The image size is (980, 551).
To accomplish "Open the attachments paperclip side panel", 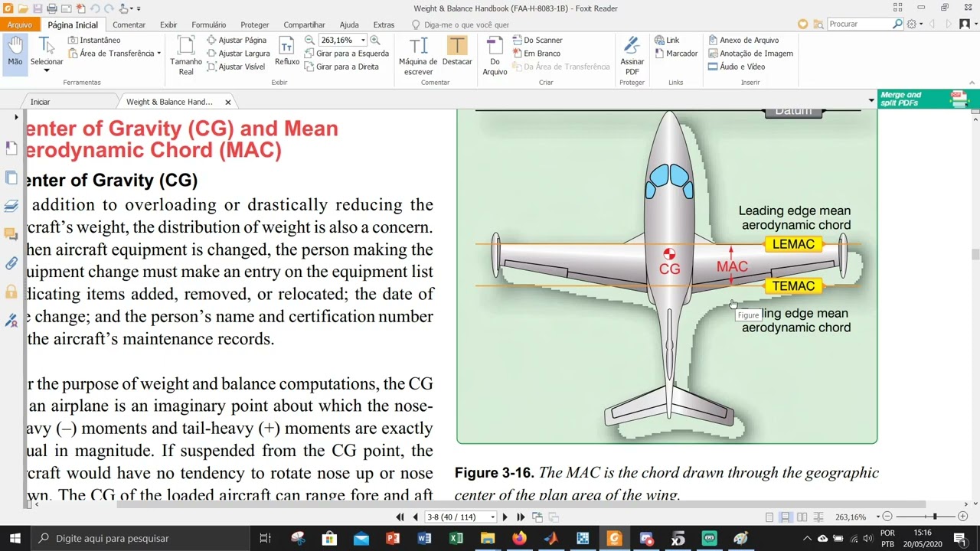I will click(x=11, y=262).
